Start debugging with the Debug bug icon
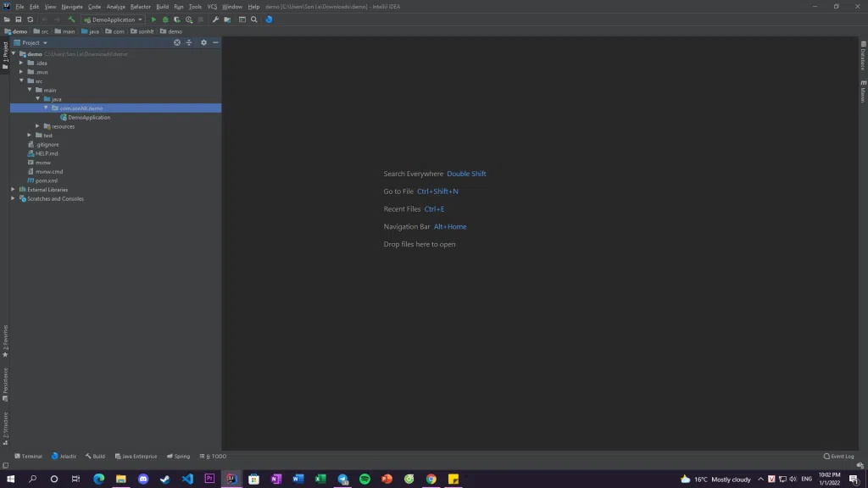Image resolution: width=868 pixels, height=488 pixels. point(165,19)
